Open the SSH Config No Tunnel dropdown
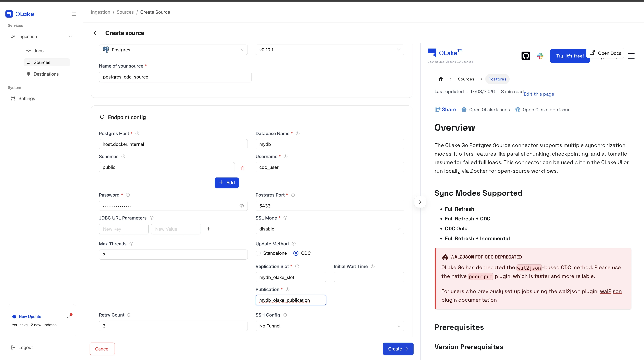 [330, 326]
